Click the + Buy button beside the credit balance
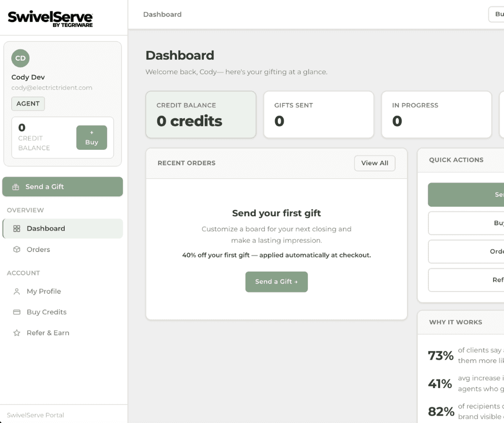504x423 pixels. [92, 137]
